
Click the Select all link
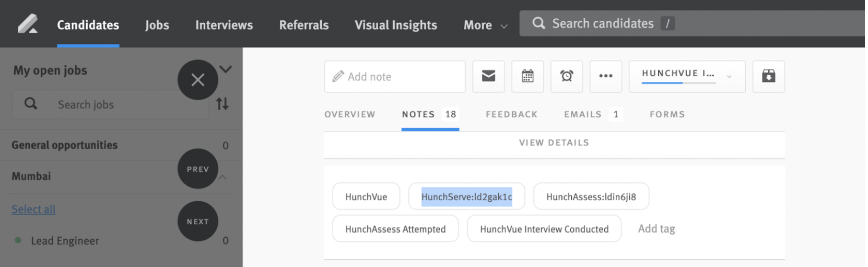33,209
